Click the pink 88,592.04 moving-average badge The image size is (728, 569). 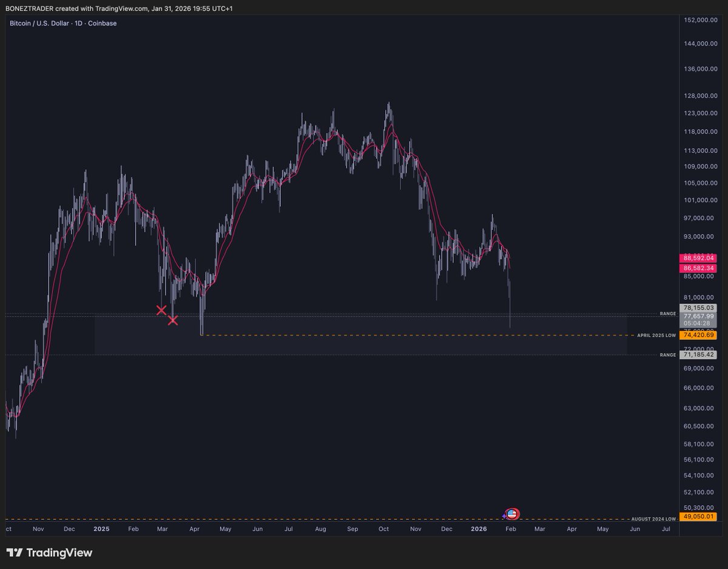point(697,258)
